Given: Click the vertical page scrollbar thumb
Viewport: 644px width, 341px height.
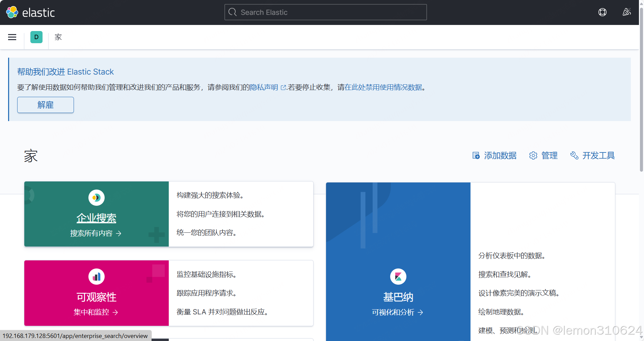Looking at the screenshot, I should [641, 89].
